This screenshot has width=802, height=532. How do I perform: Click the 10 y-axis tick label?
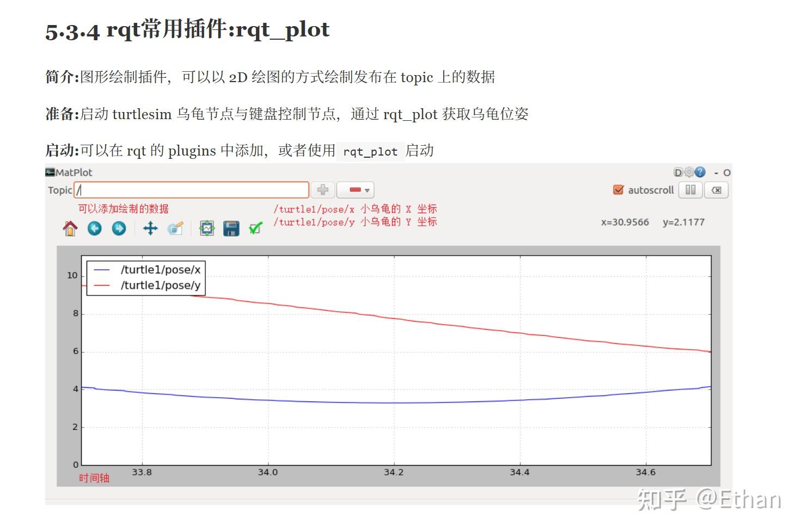pos(72,275)
